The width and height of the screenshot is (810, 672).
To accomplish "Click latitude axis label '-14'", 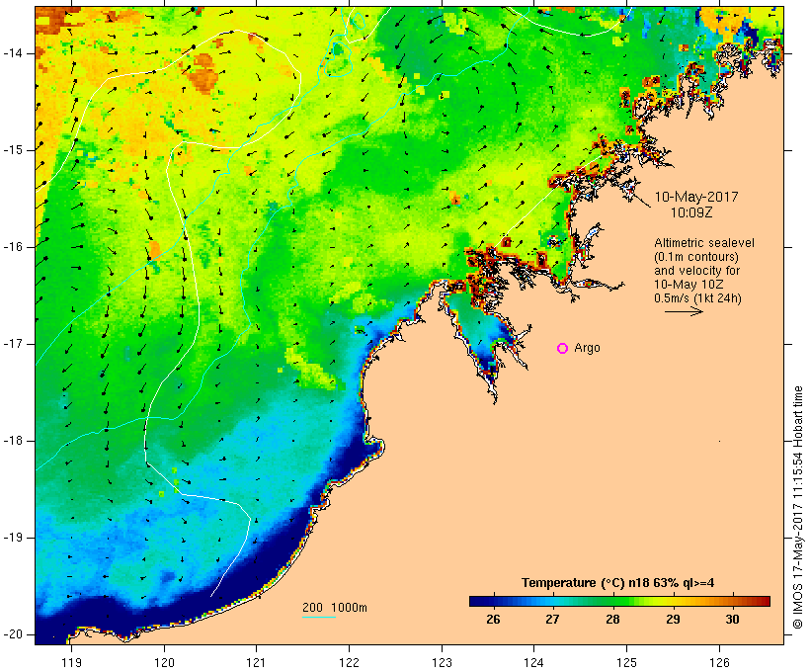I will 12,53.
